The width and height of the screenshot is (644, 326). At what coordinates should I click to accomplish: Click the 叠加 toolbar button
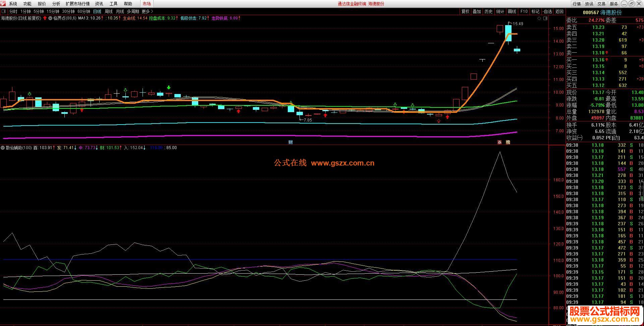[x=477, y=11]
